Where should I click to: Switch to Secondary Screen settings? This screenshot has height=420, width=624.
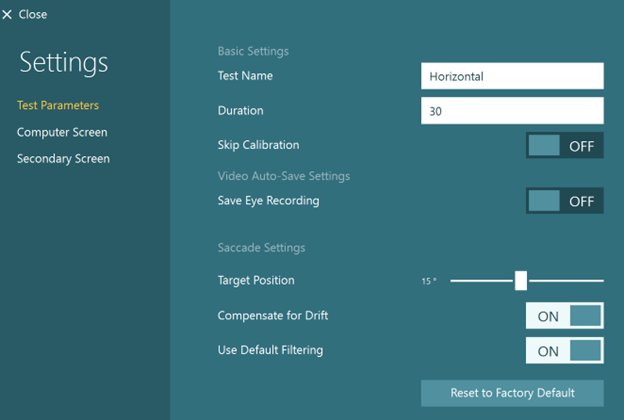(63, 159)
